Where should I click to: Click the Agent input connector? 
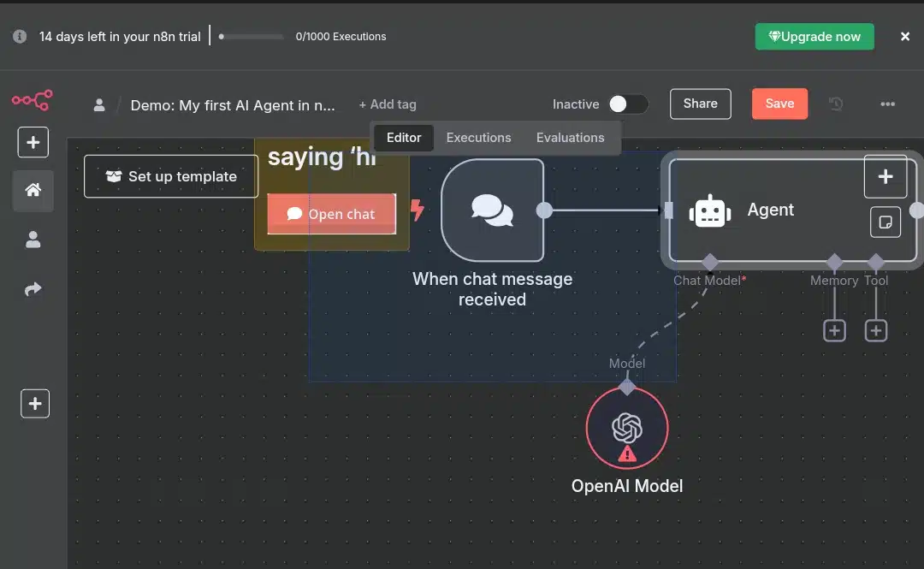[668, 210]
